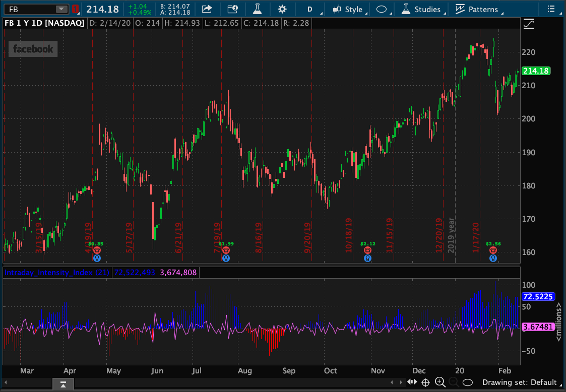Click the earnings phone icon under $2.12
Image resolution: width=566 pixels, height=392 pixels.
(367, 250)
